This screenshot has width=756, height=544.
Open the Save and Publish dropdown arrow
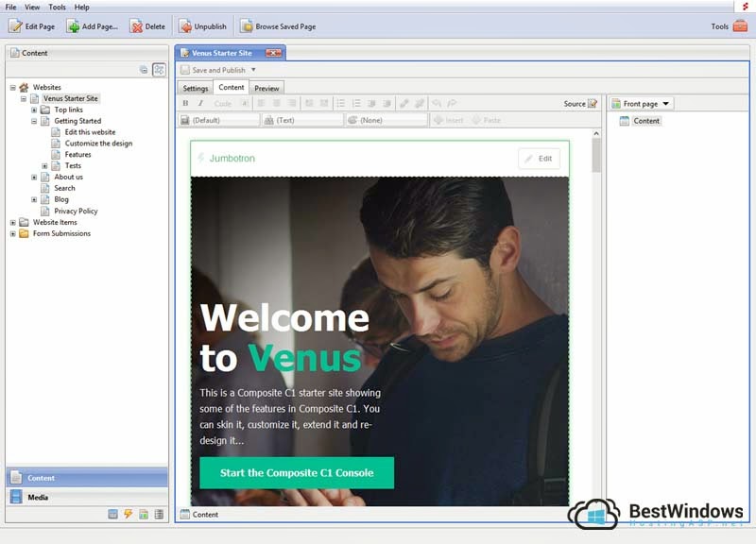point(253,70)
